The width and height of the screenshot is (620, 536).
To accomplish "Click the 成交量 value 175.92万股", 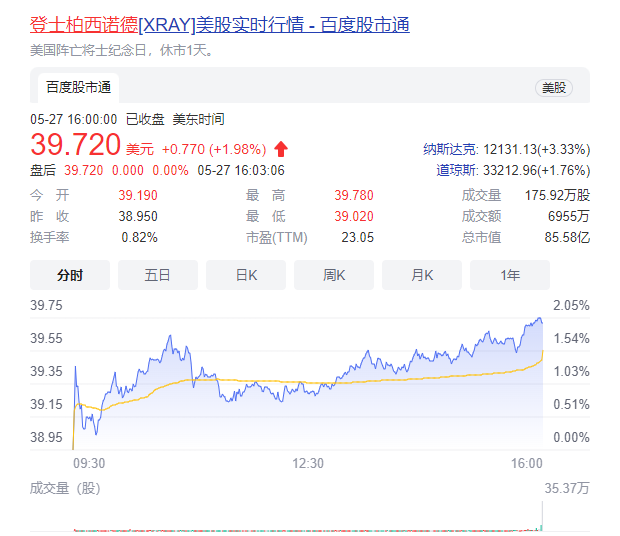I will tap(557, 195).
